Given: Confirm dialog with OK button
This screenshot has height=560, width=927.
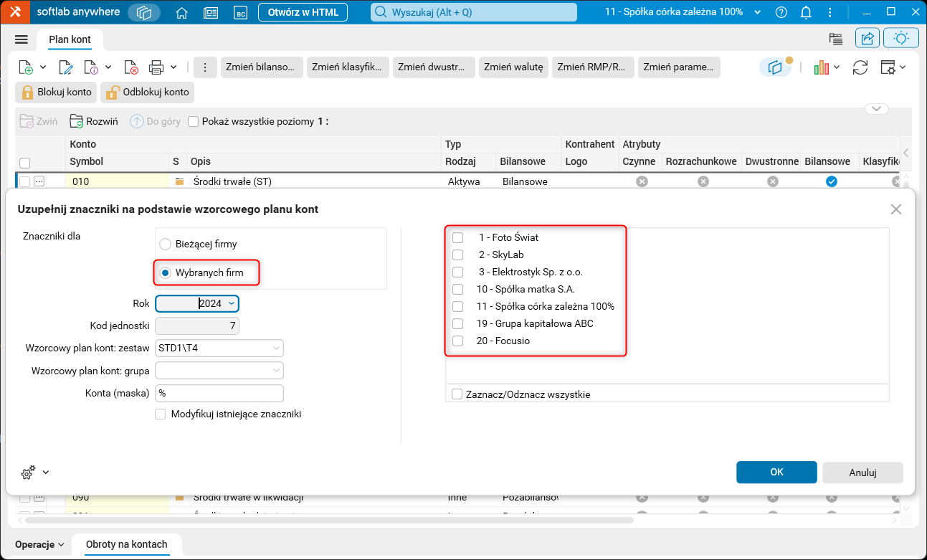Looking at the screenshot, I should click(x=776, y=473).
